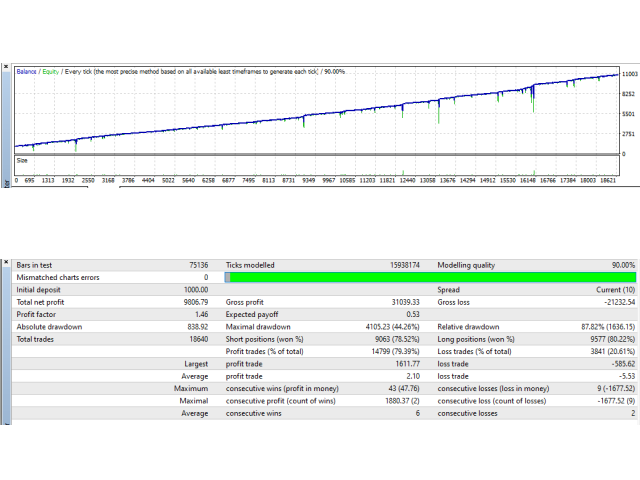Click the green modelling quality bar
640x480 pixels.
tap(431, 278)
